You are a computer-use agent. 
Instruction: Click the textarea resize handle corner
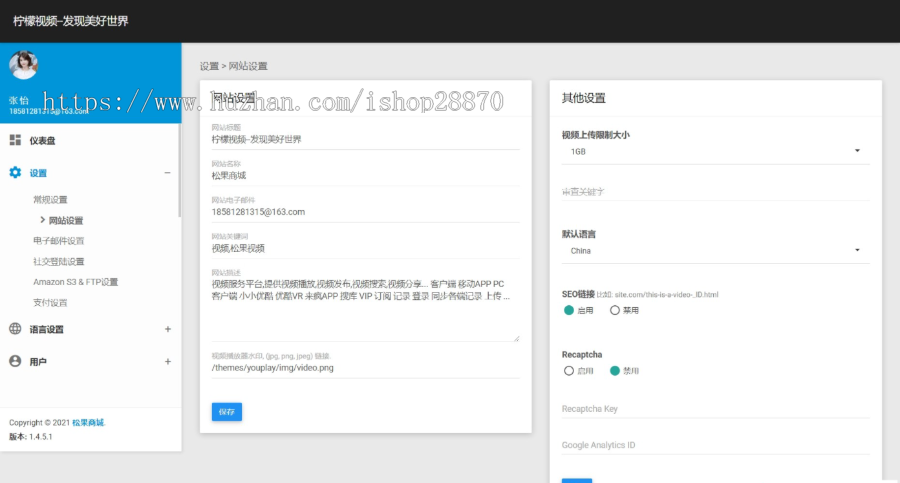(517, 339)
